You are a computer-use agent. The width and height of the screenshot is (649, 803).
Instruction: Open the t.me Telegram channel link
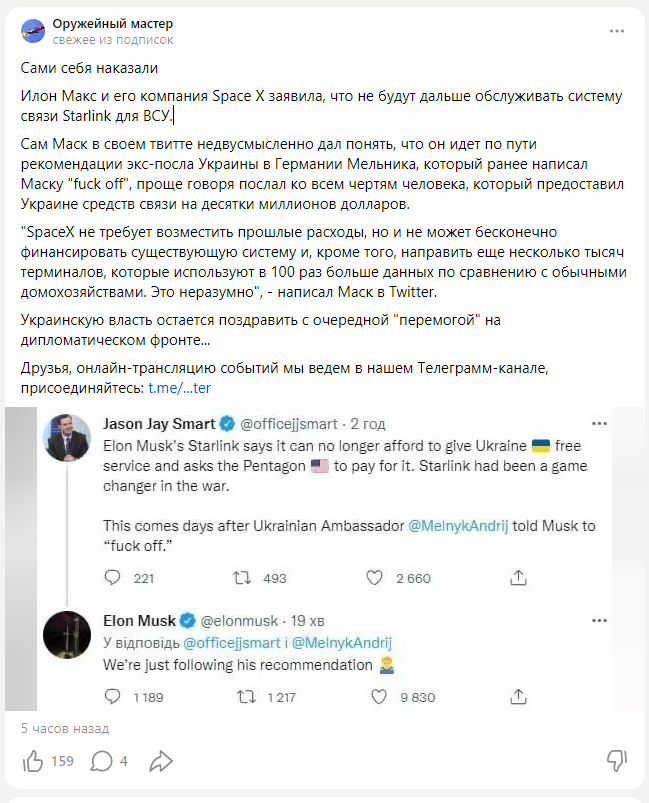pos(179,387)
